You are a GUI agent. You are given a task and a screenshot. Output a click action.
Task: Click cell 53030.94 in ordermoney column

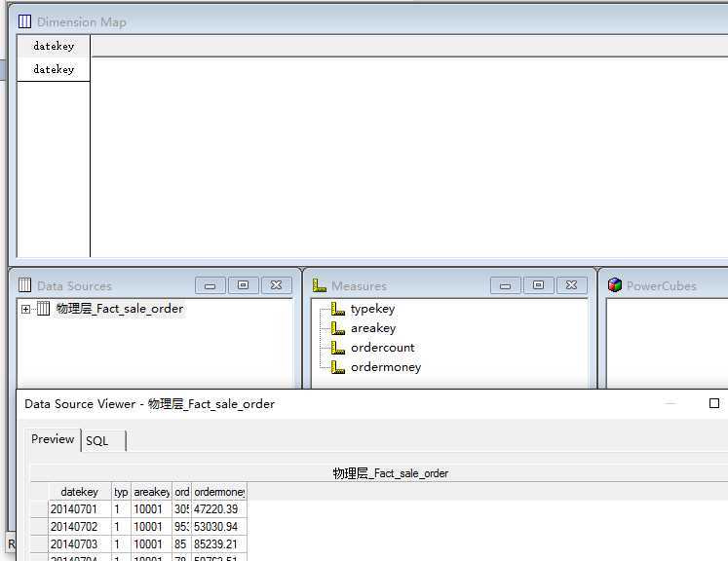point(218,527)
